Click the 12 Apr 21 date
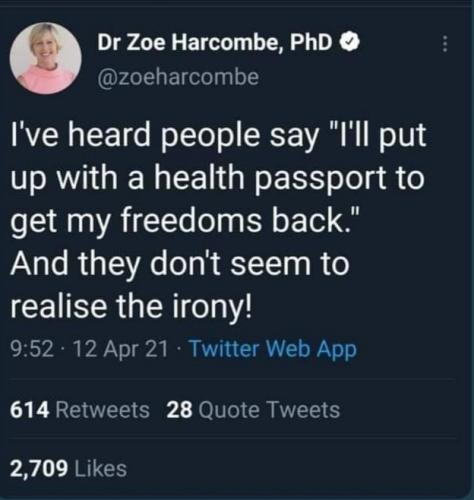Viewport: 474px width, 500px height. pyautogui.click(x=119, y=349)
